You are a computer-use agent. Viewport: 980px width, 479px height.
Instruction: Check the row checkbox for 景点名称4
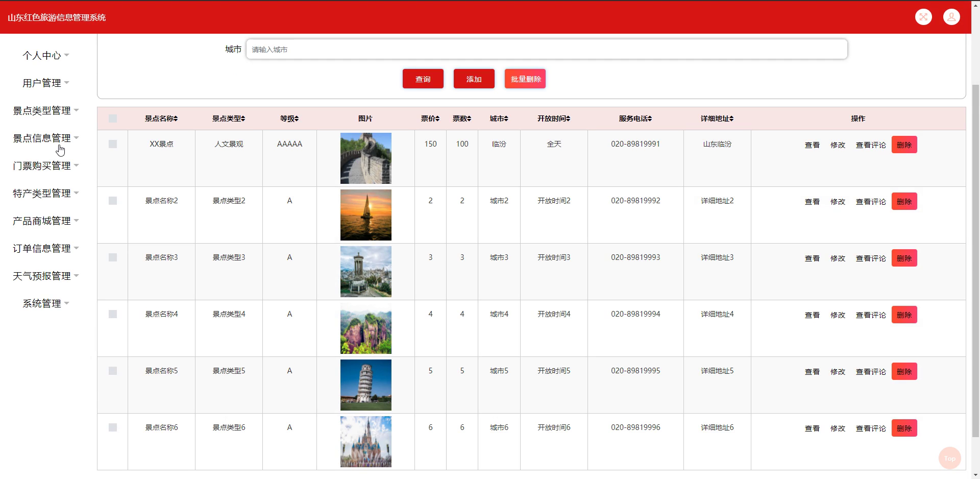pos(113,314)
